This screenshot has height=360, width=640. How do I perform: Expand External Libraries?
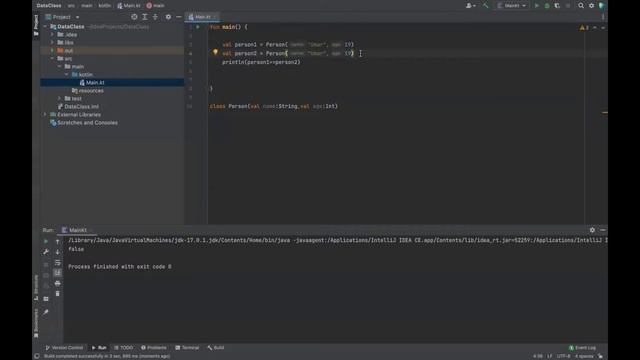pos(45,115)
